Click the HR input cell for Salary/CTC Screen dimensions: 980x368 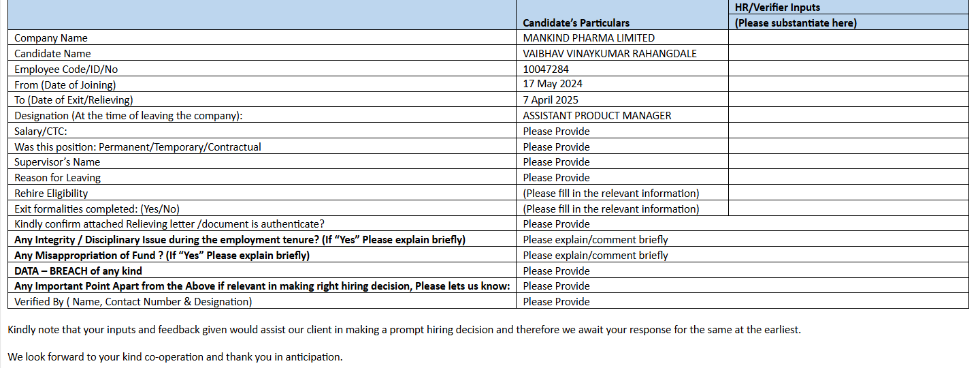point(848,131)
